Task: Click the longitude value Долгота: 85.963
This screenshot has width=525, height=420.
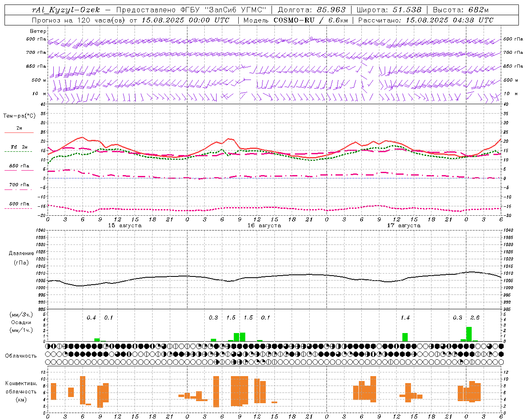Action: click(x=312, y=10)
